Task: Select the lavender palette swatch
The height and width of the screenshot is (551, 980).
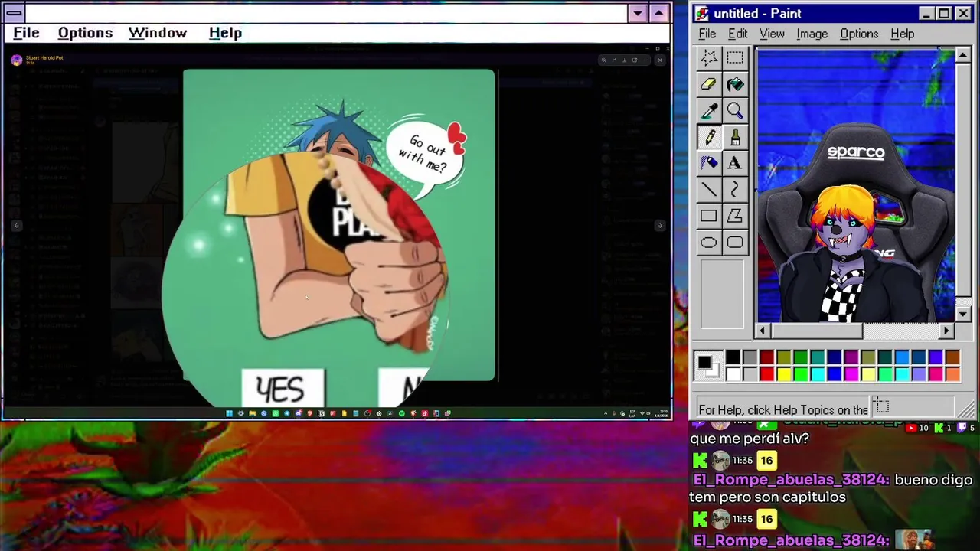Action: click(x=919, y=373)
